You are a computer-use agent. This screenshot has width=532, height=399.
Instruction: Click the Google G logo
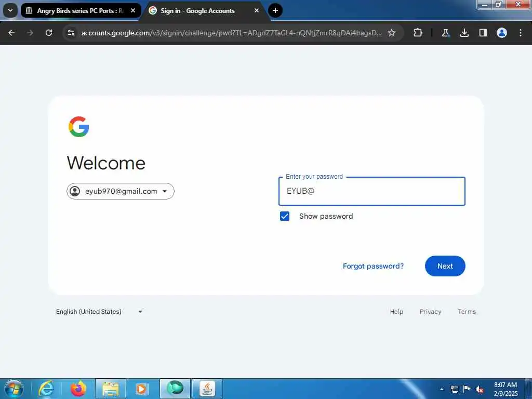(79, 127)
